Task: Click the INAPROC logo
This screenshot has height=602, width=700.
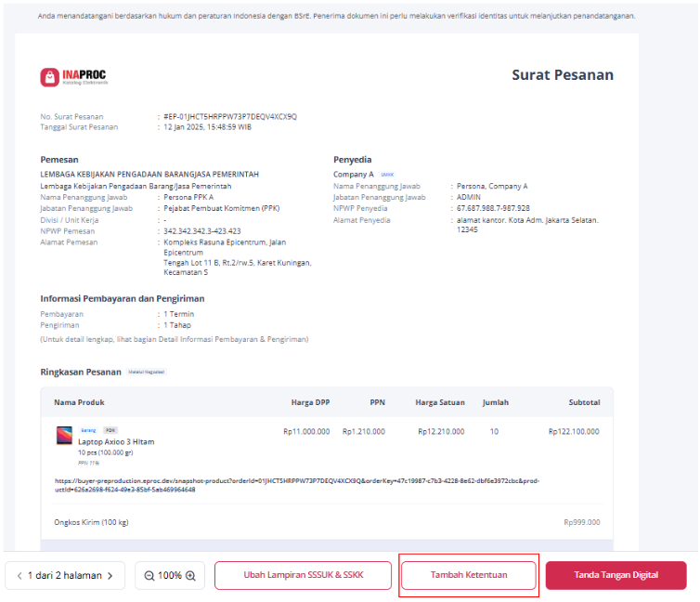Action: pos(73,77)
